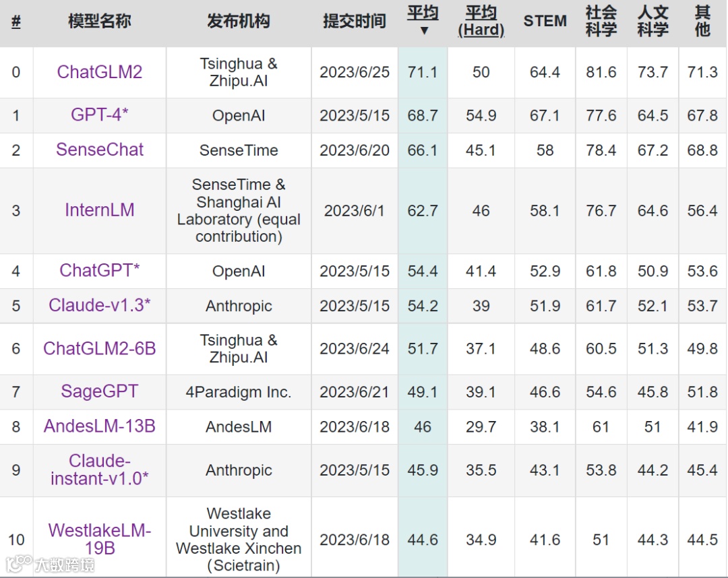Sort by the 平均 column header
This screenshot has width=728, height=578.
[423, 20]
